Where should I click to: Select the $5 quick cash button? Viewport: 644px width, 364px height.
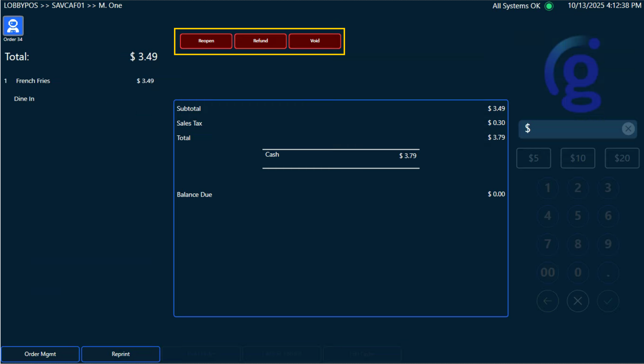pyautogui.click(x=533, y=158)
